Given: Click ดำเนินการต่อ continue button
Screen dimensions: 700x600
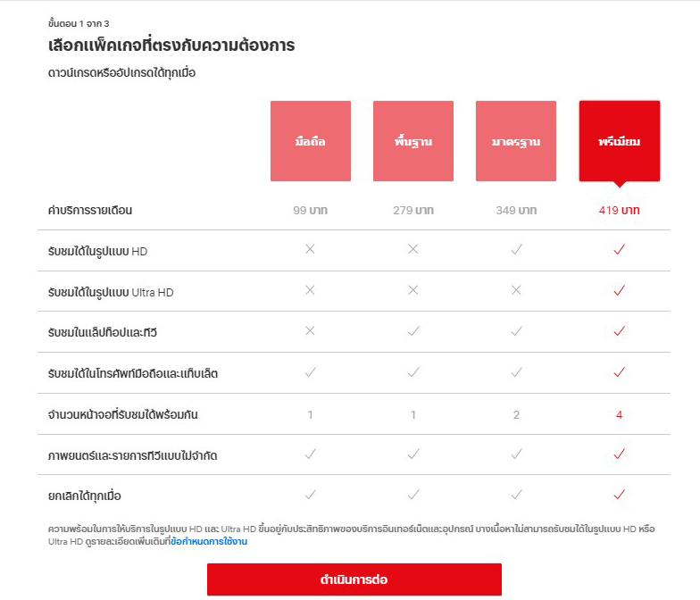Looking at the screenshot, I should (x=354, y=579).
